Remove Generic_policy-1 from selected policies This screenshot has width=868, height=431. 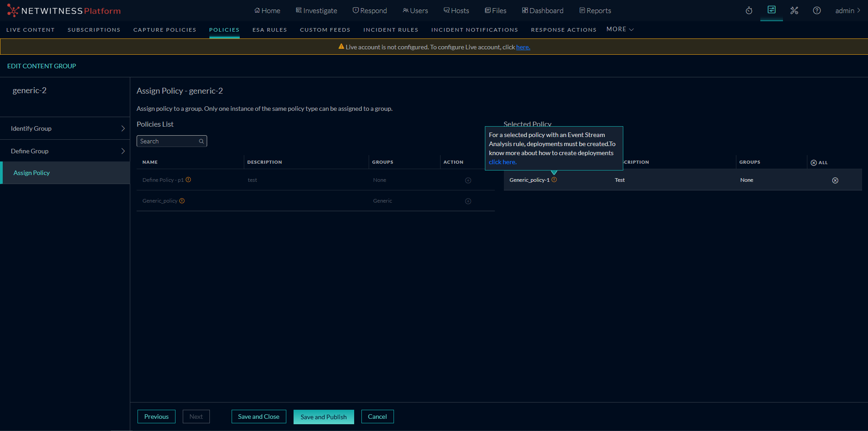835,180
